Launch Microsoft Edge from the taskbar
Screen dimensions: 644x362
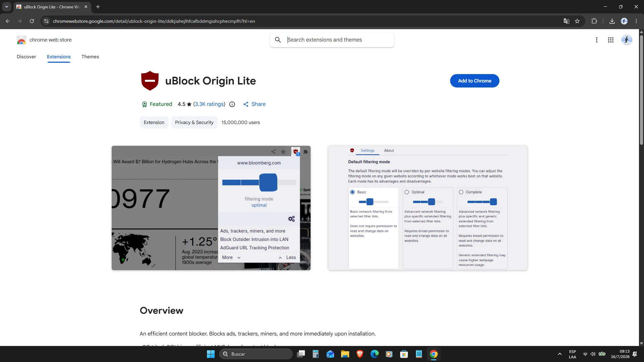click(x=375, y=354)
